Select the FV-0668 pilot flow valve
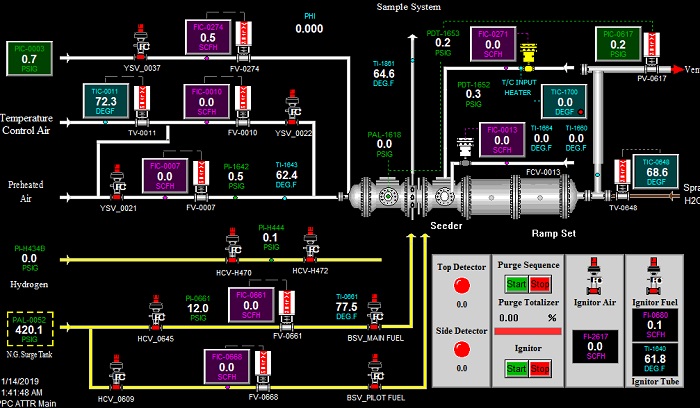The width and height of the screenshot is (700, 408). [263, 371]
